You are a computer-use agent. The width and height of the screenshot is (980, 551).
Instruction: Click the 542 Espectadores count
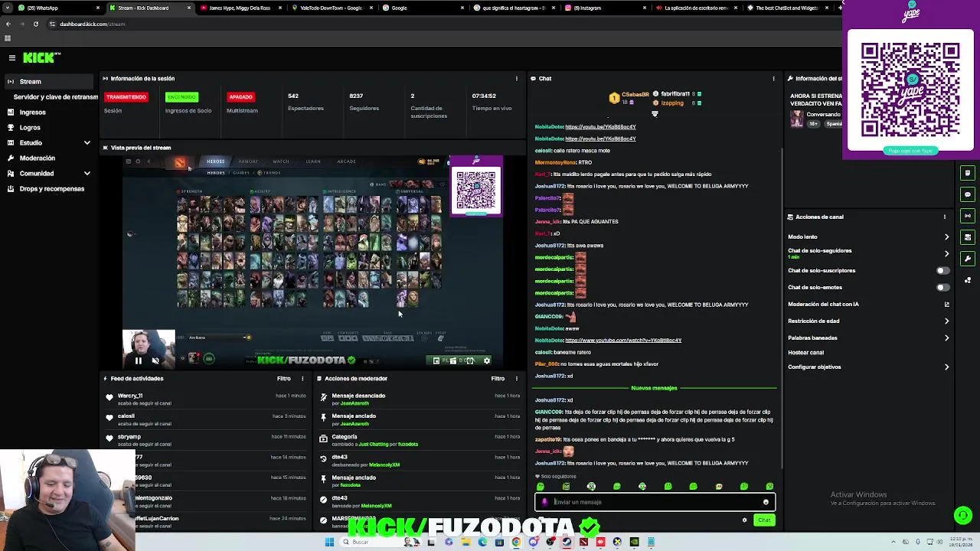click(x=293, y=96)
